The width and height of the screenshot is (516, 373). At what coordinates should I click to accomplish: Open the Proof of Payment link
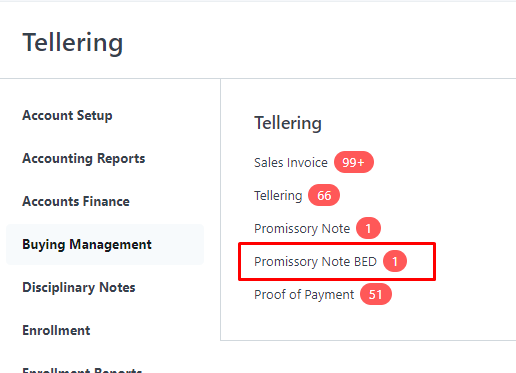tap(304, 295)
